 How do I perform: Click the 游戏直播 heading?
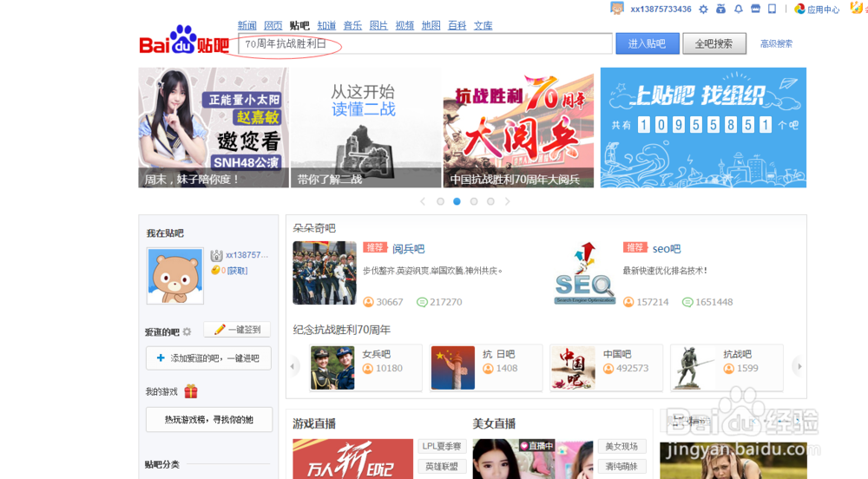click(314, 423)
